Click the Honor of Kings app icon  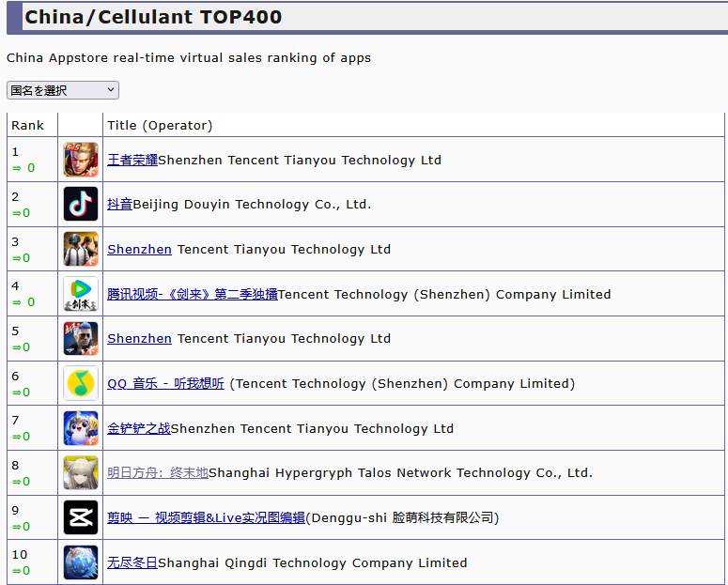tap(80, 160)
